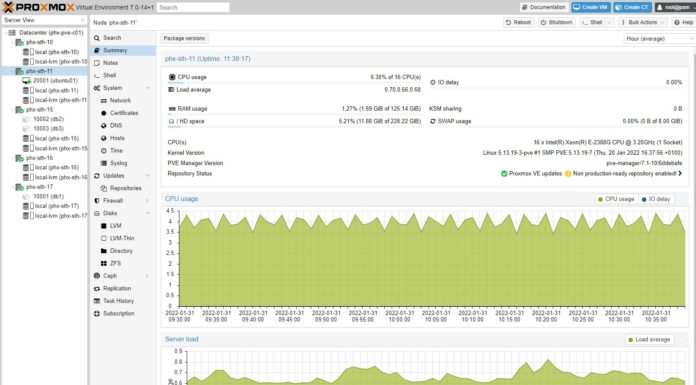Click the Reboot button
Viewport: 696px width, 385px height.
click(518, 22)
